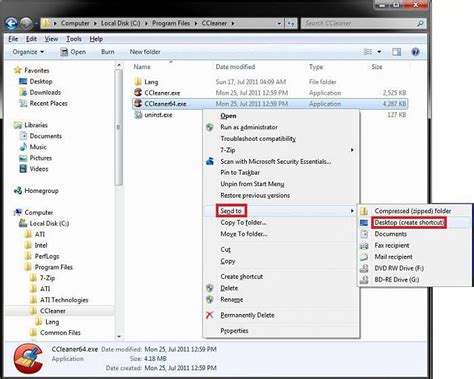Viewport: 474px width, 379px height.
Task: Click the change view icon
Action: click(x=368, y=52)
